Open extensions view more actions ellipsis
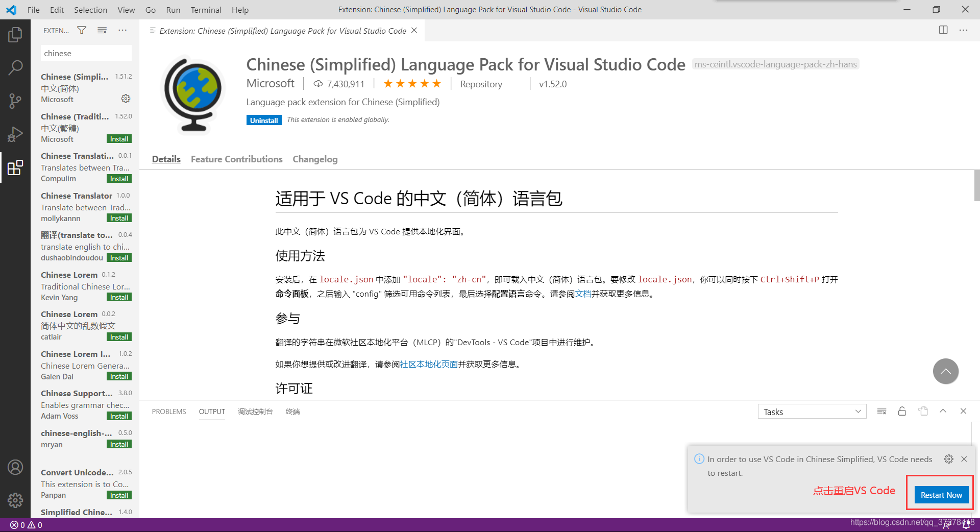This screenshot has height=532, width=980. 122,31
